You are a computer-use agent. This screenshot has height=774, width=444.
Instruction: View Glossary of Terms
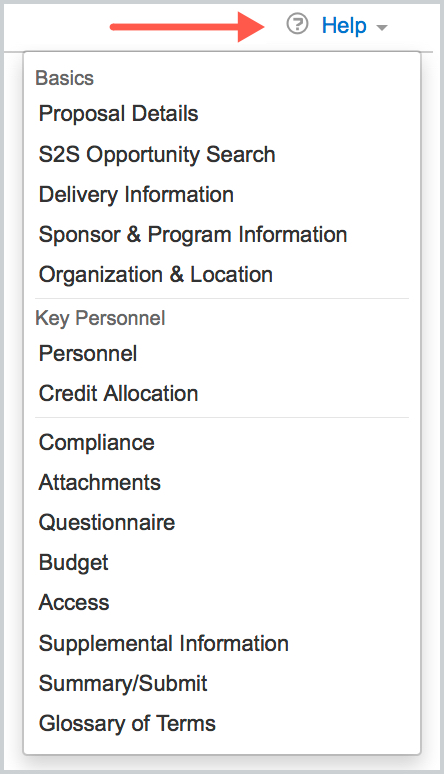click(x=127, y=724)
